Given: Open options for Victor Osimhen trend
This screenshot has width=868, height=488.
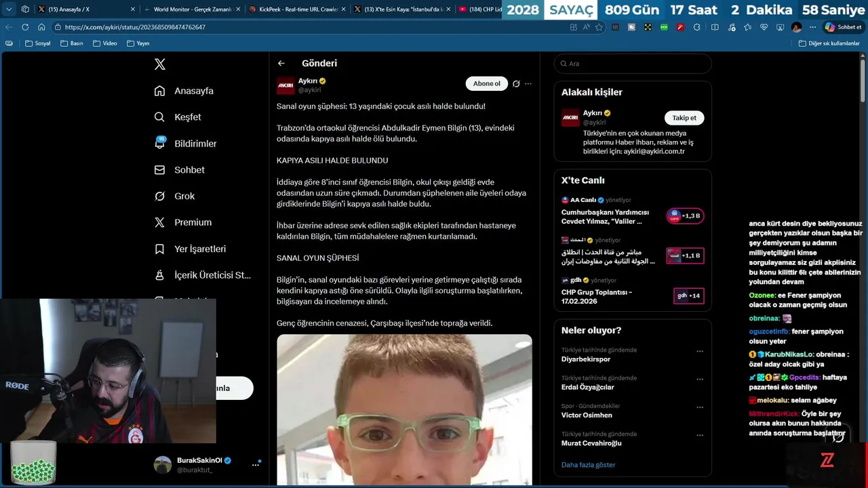Looking at the screenshot, I should (700, 407).
